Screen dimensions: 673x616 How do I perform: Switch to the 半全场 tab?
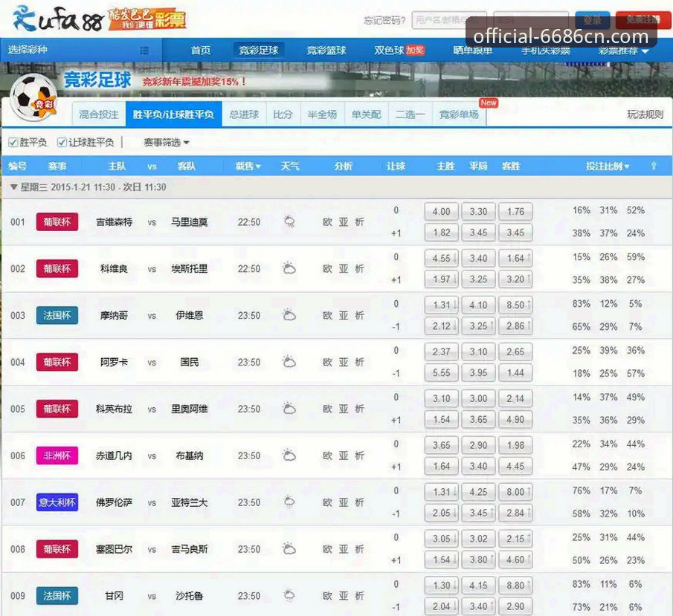[322, 114]
